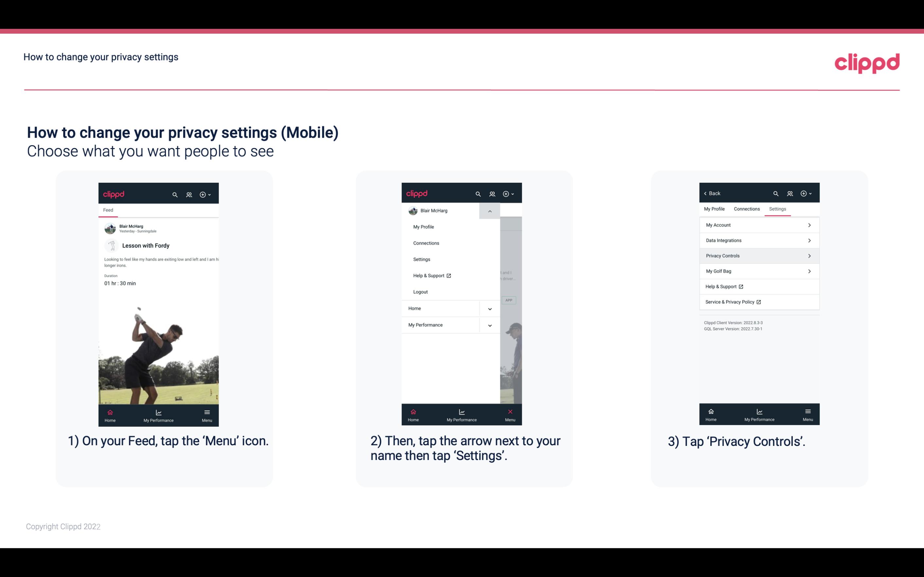Viewport: 924px width, 577px height.
Task: Tap the Profile icon in top navigation
Action: tap(189, 194)
